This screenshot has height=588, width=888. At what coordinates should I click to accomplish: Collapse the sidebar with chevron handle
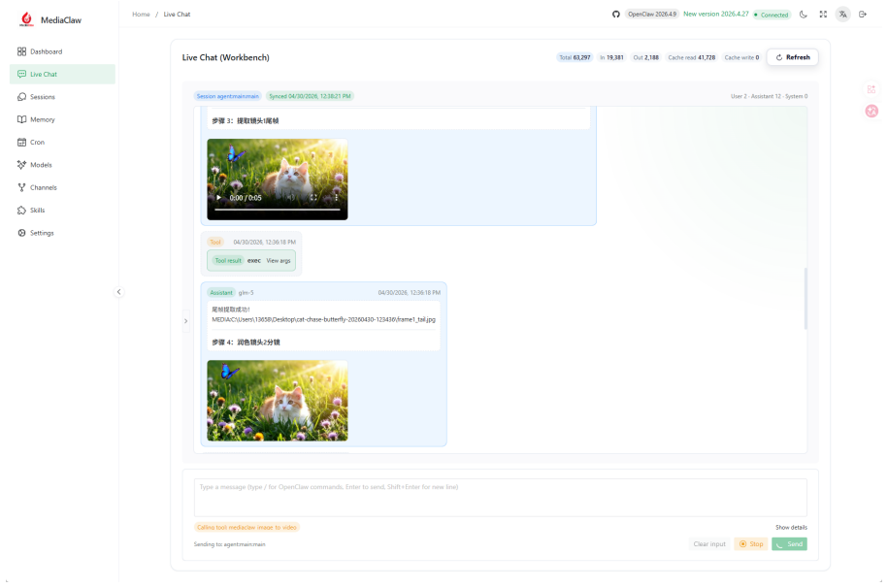pos(119,292)
